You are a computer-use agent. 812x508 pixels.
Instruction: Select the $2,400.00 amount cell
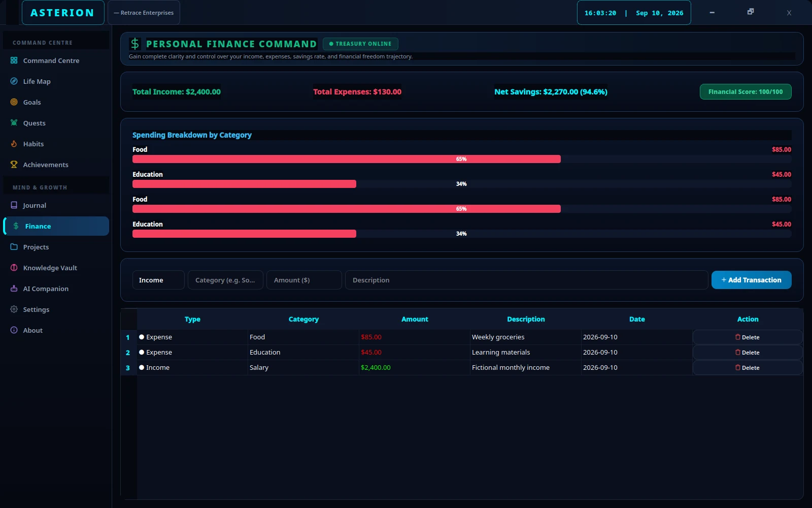tap(415, 367)
